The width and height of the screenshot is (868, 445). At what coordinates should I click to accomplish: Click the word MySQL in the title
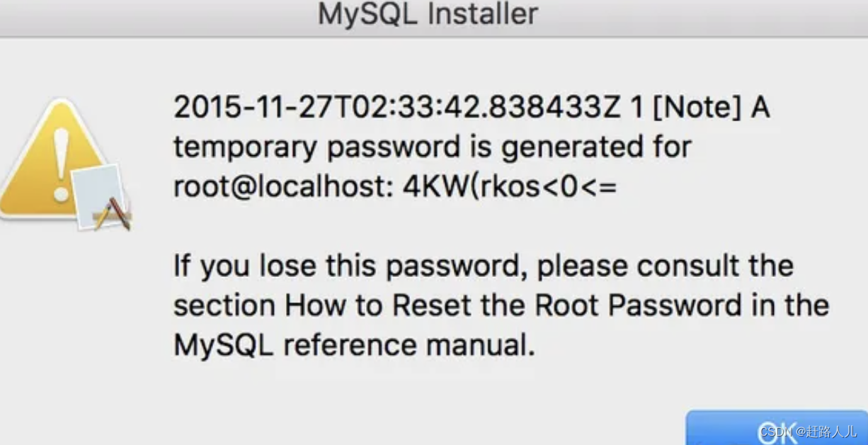point(369,13)
